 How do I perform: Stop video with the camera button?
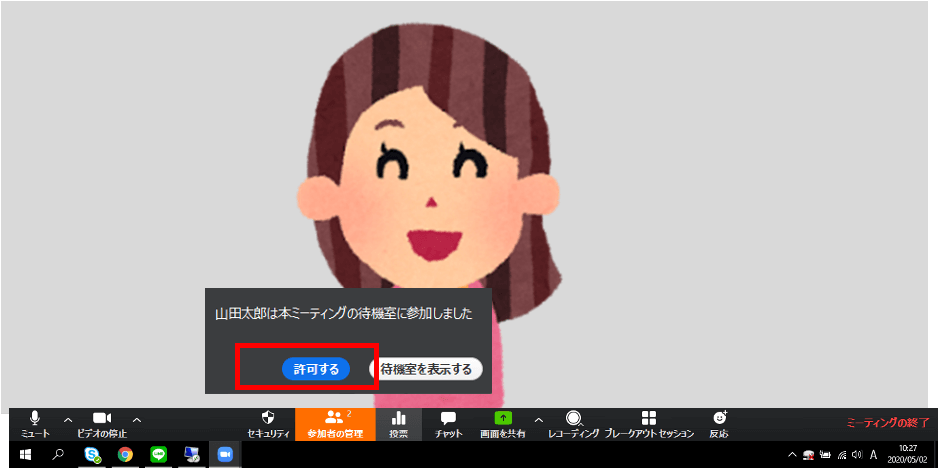pyautogui.click(x=102, y=423)
